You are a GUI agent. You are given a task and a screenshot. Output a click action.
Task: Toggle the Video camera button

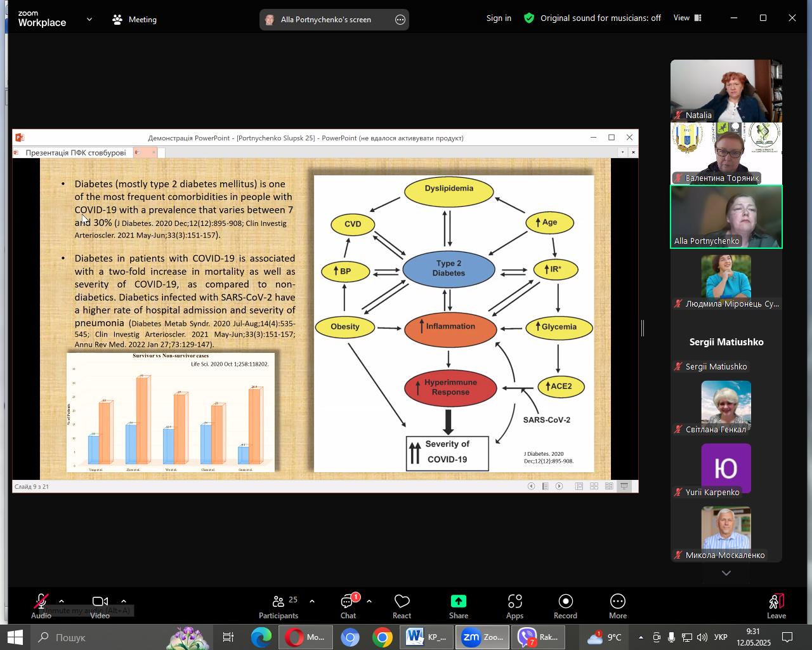100,606
